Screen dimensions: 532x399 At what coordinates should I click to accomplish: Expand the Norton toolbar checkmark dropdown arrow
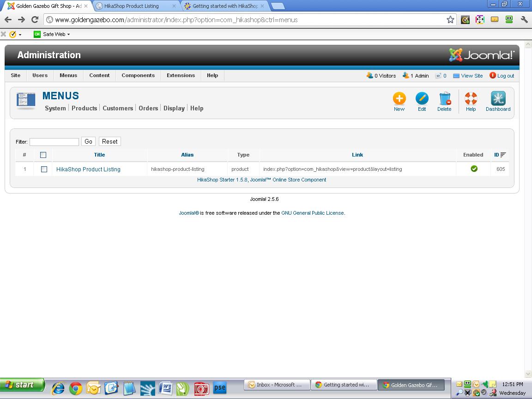point(20,35)
